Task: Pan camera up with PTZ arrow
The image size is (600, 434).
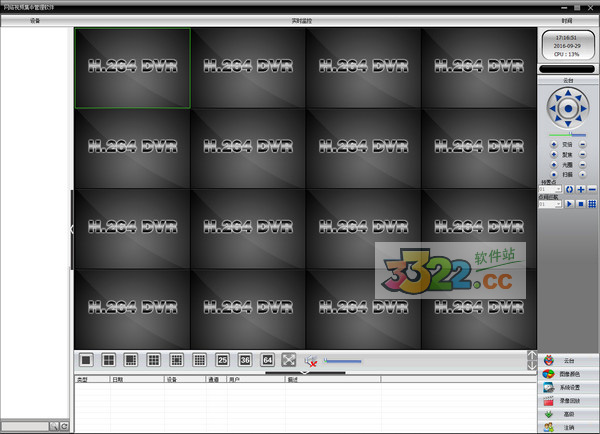Action: point(568,93)
